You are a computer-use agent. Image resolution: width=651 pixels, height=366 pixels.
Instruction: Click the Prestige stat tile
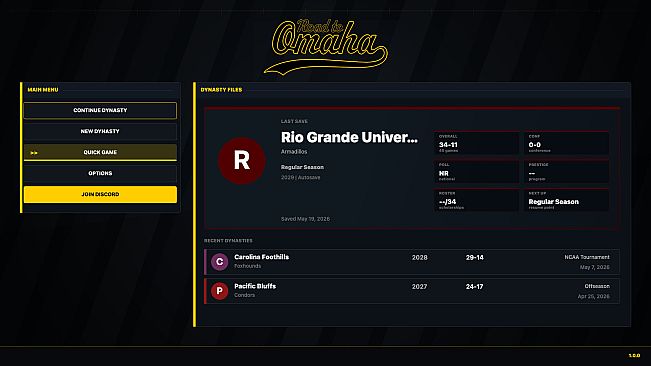tap(566, 172)
